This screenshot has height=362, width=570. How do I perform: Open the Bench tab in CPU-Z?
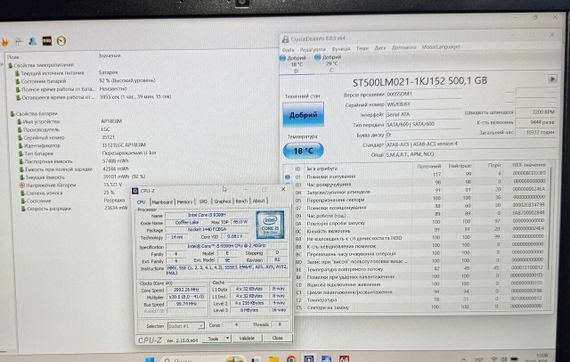coord(241,201)
